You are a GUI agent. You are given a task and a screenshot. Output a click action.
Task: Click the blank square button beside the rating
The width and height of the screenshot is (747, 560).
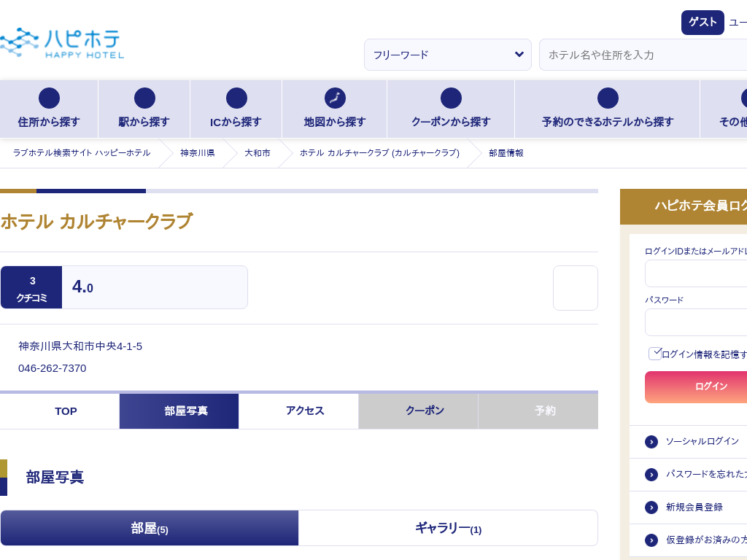(576, 288)
